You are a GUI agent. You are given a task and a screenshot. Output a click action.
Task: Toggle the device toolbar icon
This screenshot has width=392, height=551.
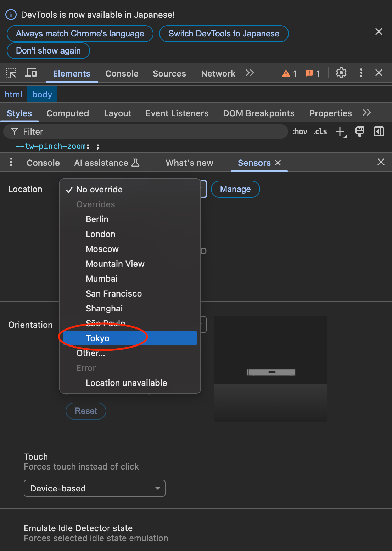tap(31, 73)
